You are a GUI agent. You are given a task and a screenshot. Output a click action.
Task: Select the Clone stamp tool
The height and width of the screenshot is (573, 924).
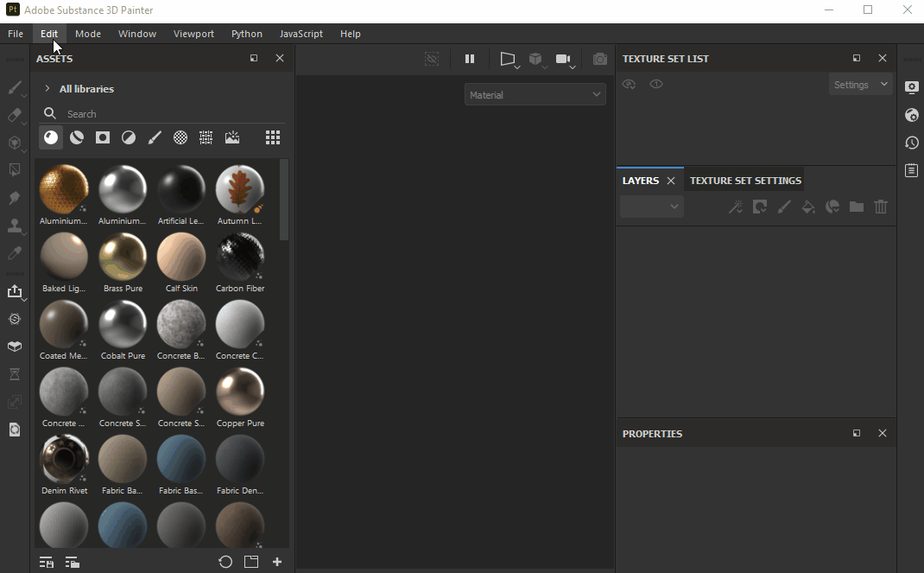(15, 226)
